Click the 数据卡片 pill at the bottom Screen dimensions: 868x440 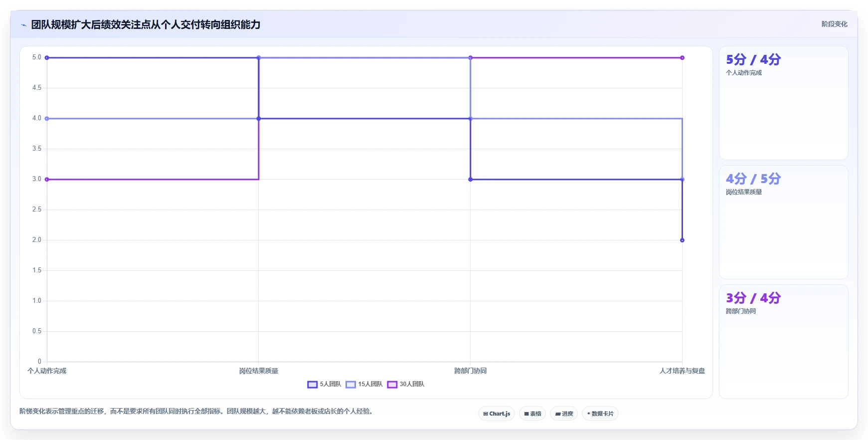pyautogui.click(x=600, y=414)
